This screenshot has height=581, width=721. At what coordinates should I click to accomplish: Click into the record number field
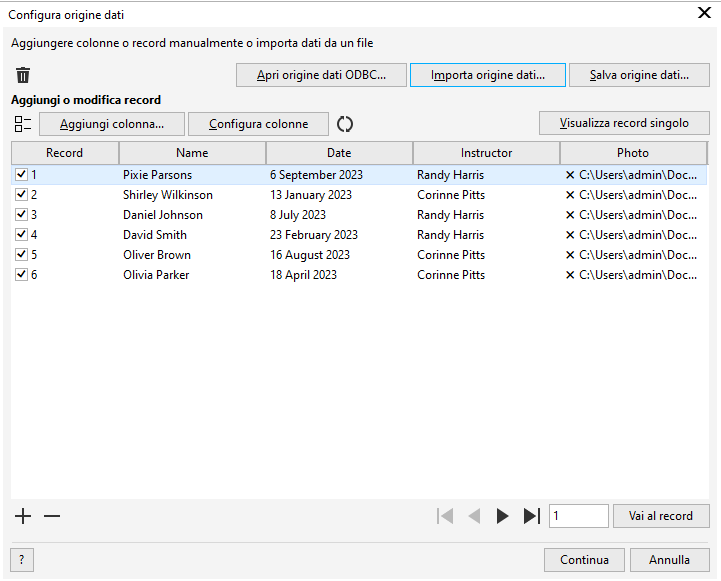click(578, 516)
